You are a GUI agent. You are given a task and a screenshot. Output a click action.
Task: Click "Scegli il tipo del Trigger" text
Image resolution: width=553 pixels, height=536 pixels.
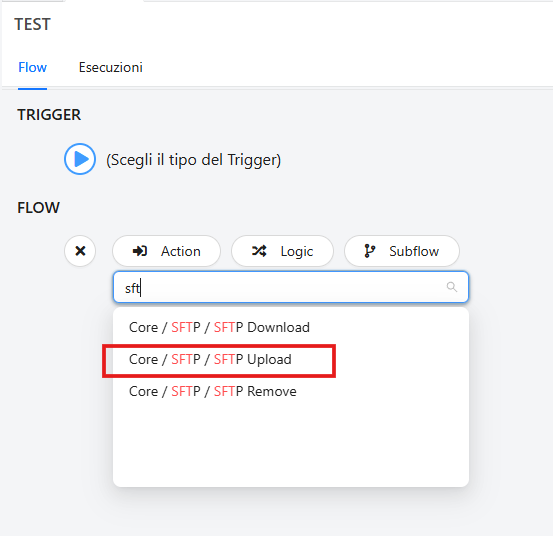pyautogui.click(x=194, y=160)
